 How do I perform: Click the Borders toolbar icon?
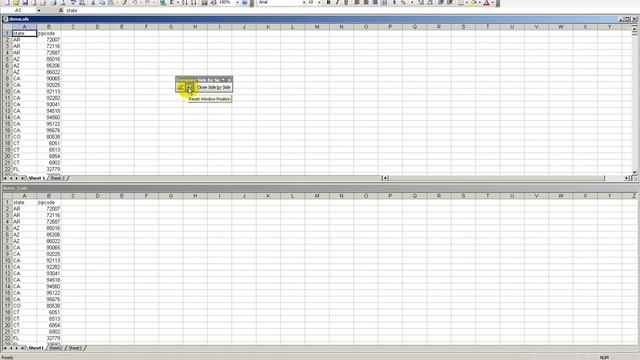click(460, 2)
